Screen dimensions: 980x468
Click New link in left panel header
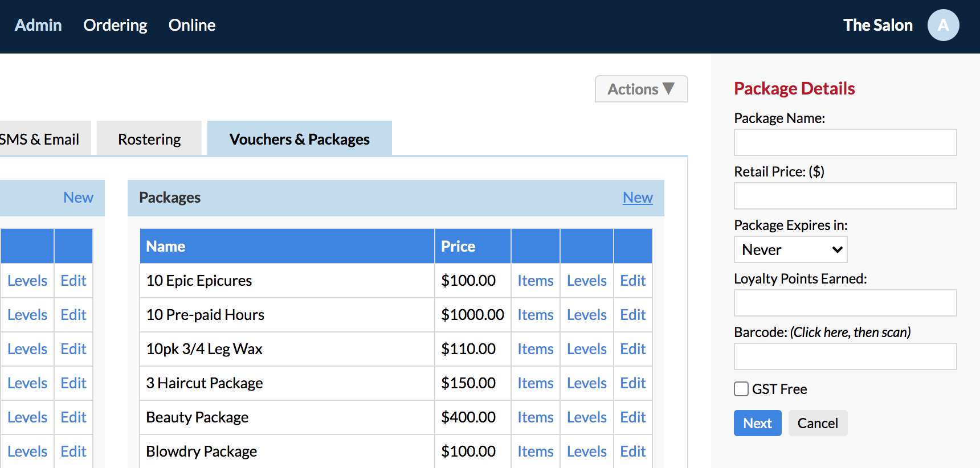click(78, 198)
